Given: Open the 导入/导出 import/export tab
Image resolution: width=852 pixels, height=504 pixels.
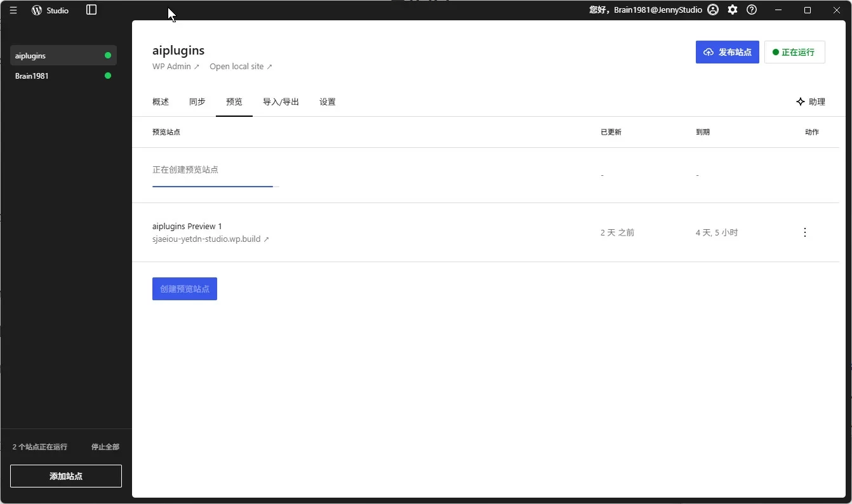Looking at the screenshot, I should coord(281,102).
